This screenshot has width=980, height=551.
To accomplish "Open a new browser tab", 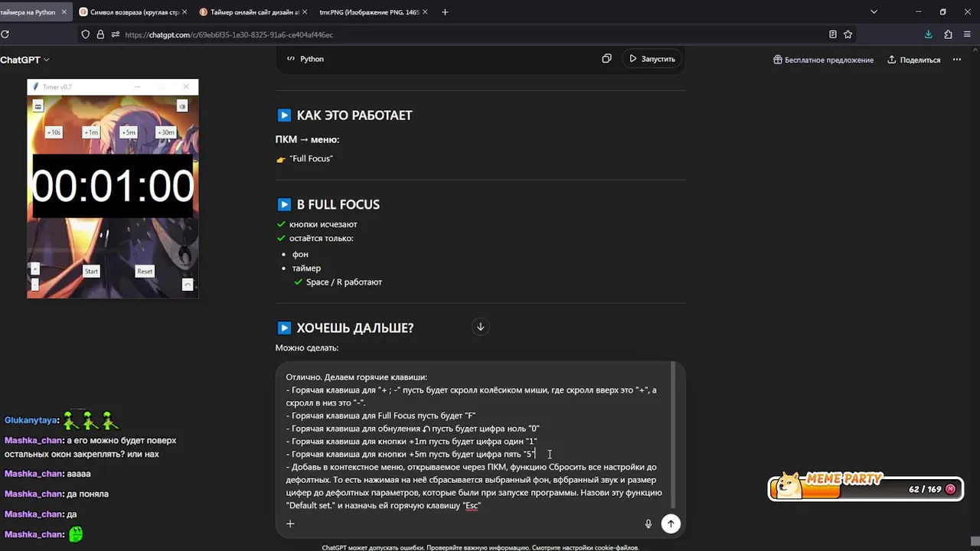I will point(445,12).
